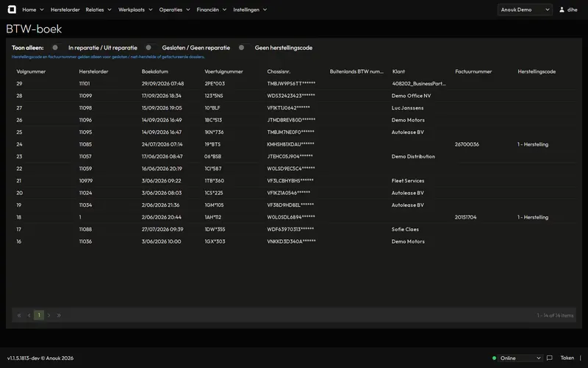Viewport: 588px width, 368px height.
Task: Expand the Operaties menu
Action: click(174, 10)
